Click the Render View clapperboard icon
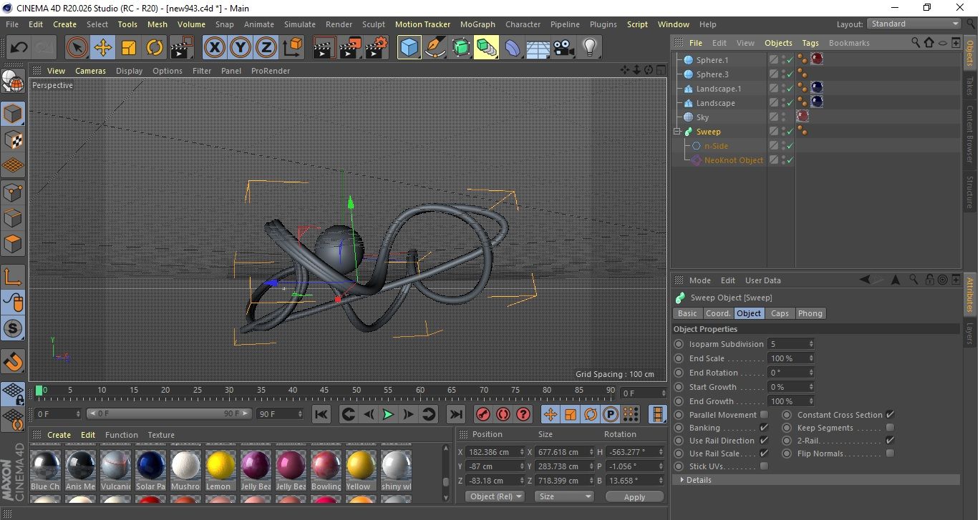The height and width of the screenshot is (520, 980). 325,48
